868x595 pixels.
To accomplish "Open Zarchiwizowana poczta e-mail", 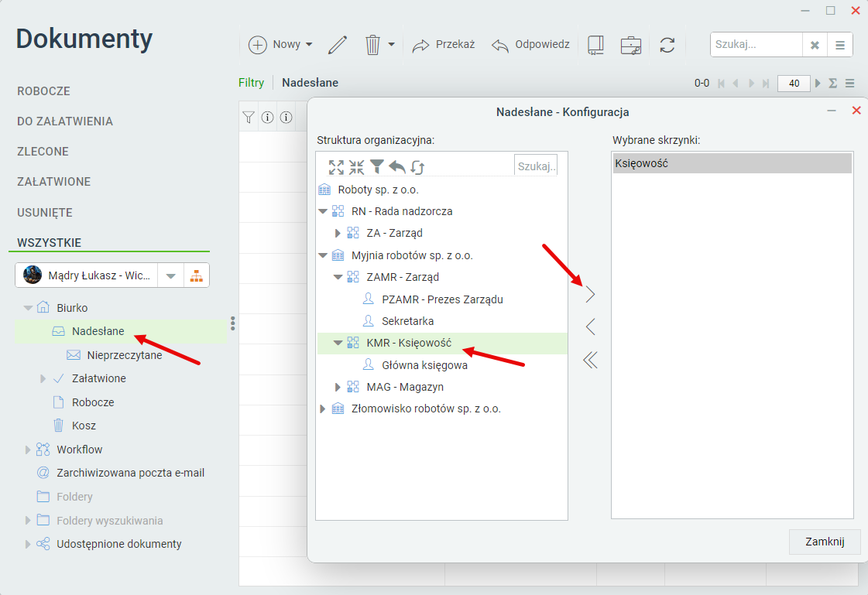I will click(130, 473).
